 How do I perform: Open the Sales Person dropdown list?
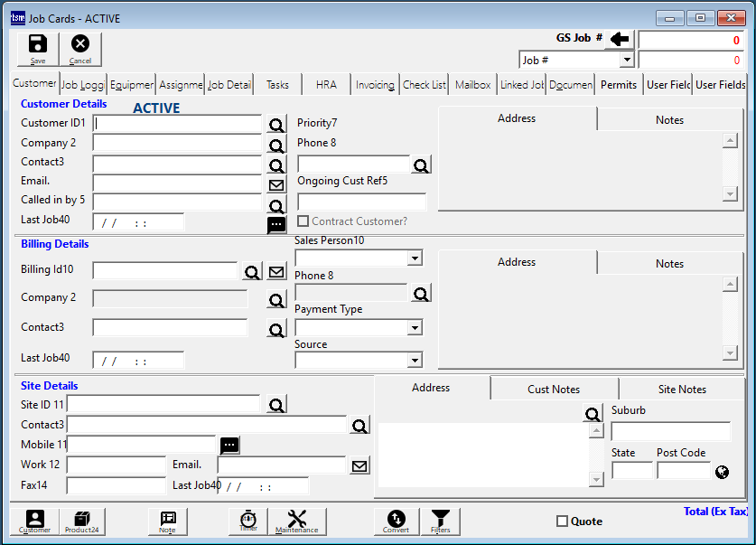[x=414, y=258]
